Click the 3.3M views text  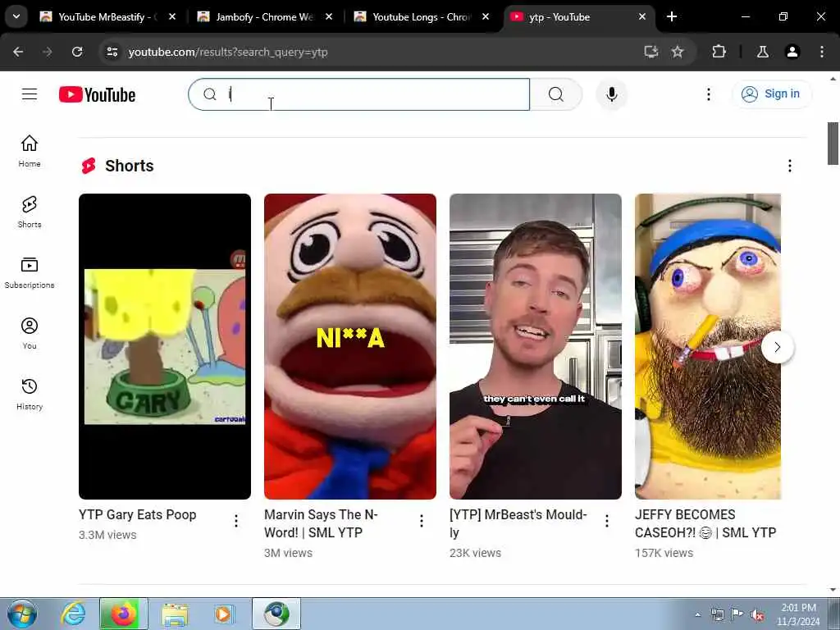tap(107, 535)
